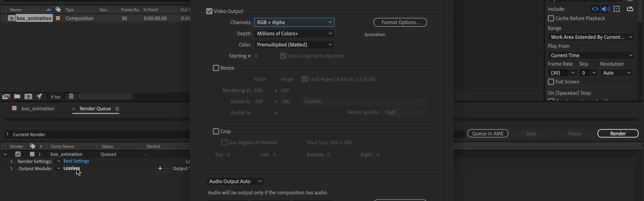Click the Interpret Footage icon in Project panel

(6, 96)
